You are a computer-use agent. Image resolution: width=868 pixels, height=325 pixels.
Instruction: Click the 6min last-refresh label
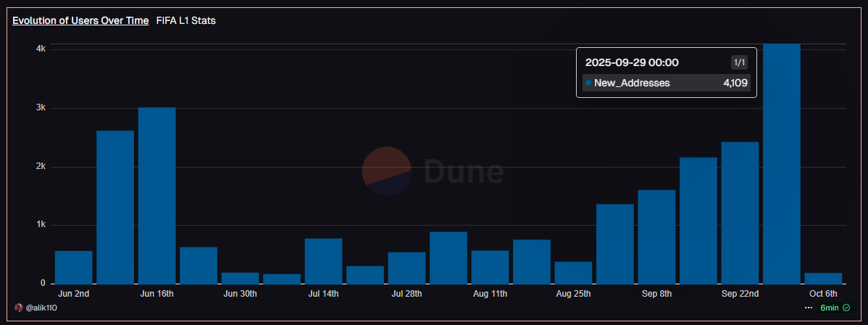pyautogui.click(x=830, y=308)
